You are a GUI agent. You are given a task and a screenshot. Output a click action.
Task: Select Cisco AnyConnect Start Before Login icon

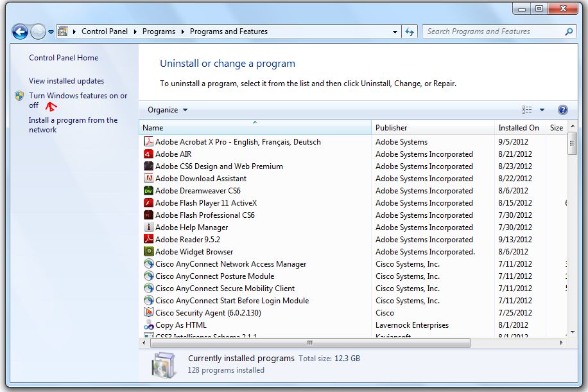tap(149, 300)
